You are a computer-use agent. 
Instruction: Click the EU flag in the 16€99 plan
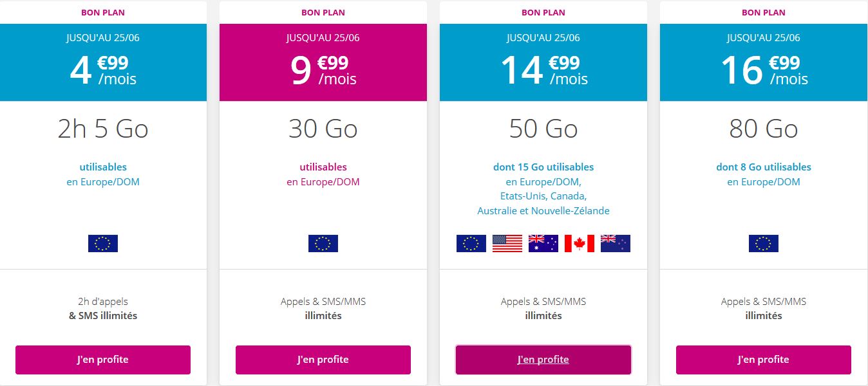click(x=764, y=243)
